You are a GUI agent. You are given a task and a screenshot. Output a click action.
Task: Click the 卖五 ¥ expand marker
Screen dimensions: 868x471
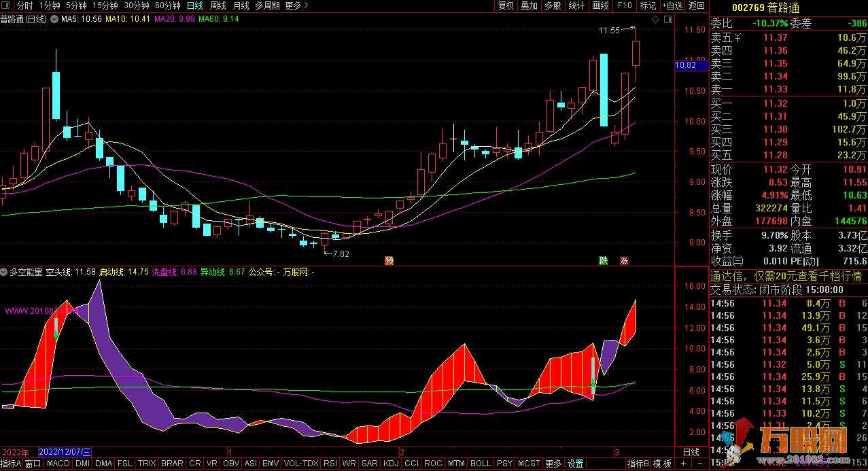[737, 38]
